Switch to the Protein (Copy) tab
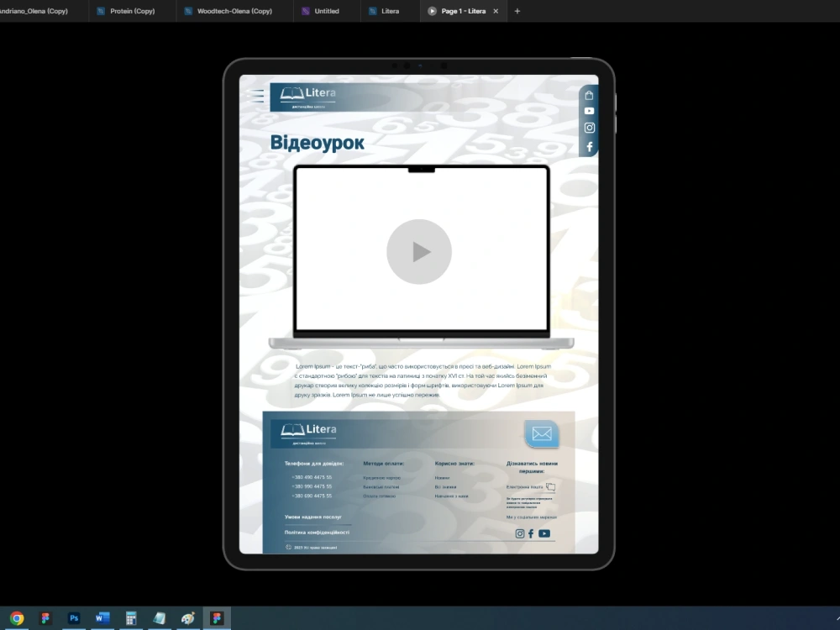This screenshot has height=630, width=840. click(x=132, y=11)
